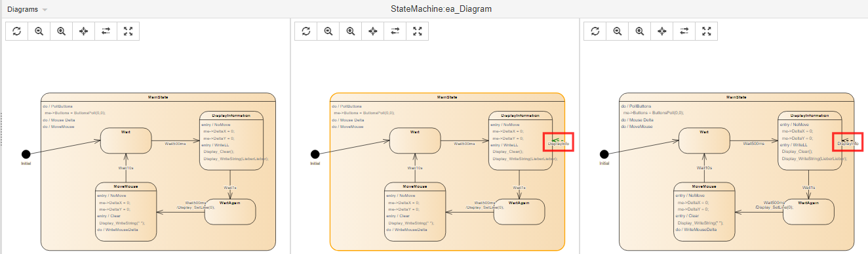Click Wait1s transition label in middle diagram

(x=519, y=188)
